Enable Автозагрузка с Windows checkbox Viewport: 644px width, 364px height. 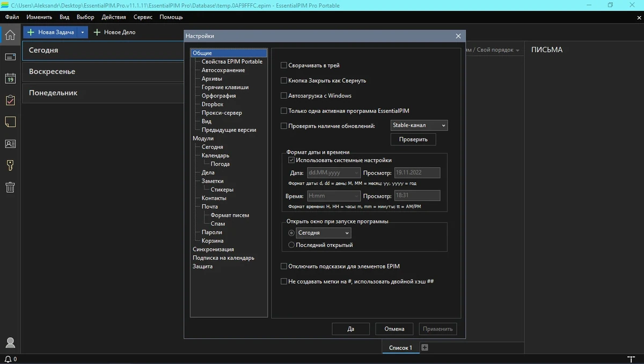pyautogui.click(x=284, y=96)
